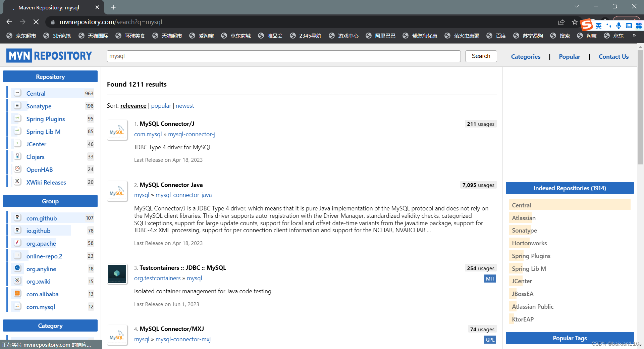Sort results by popular

[x=161, y=105]
